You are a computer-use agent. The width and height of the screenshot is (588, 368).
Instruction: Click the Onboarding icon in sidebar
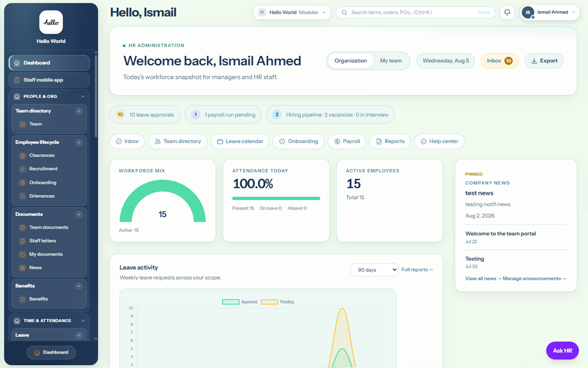coord(22,182)
